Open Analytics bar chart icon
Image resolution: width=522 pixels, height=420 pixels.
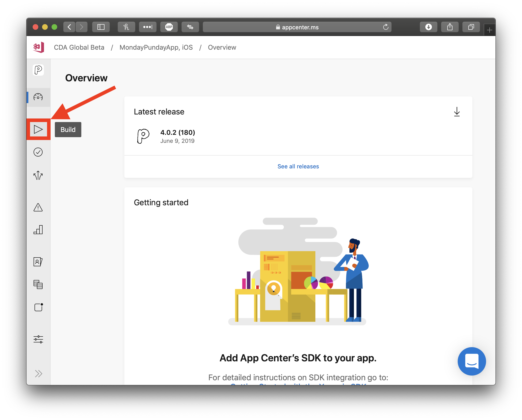pos(38,230)
